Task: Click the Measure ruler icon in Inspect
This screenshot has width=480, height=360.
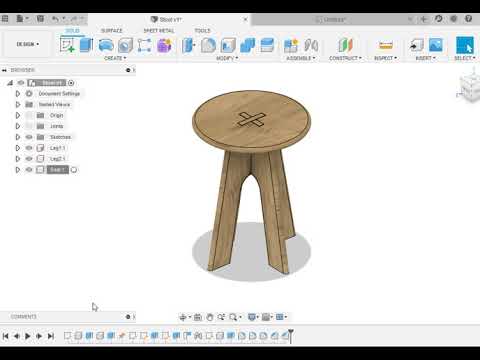Action: click(386, 45)
